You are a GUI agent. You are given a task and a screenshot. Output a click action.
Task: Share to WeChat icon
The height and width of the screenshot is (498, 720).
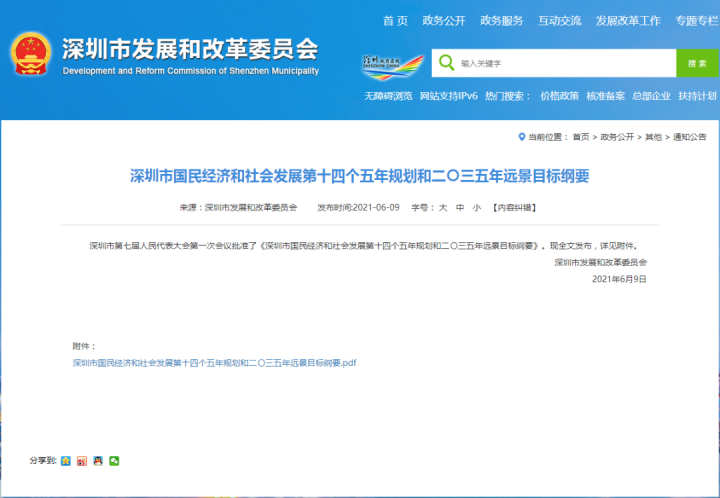coord(114,460)
